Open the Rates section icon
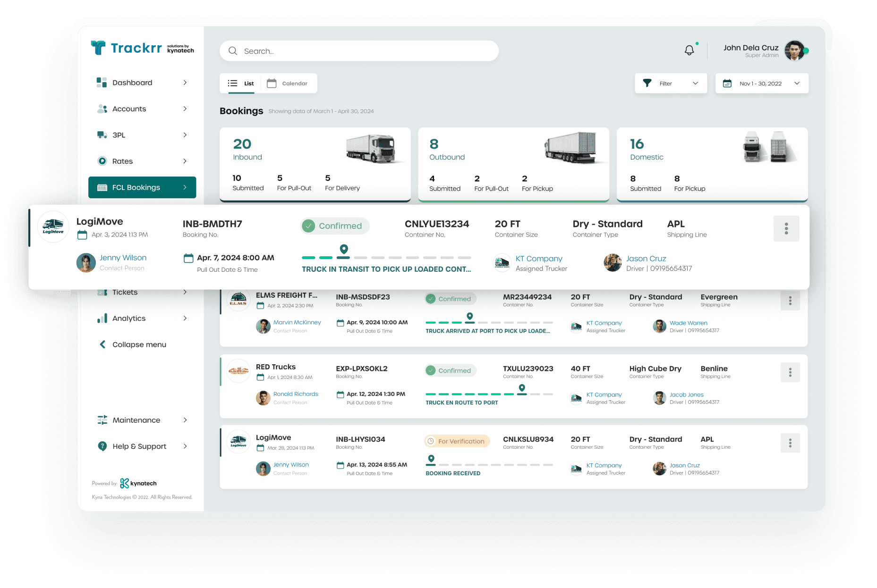Screen dimensions: 877x588 click(102, 161)
